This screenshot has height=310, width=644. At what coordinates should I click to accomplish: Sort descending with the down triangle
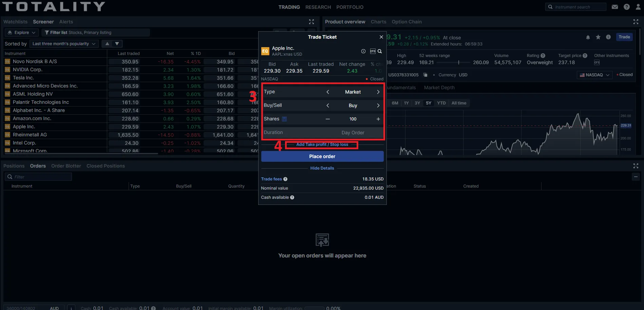click(117, 44)
